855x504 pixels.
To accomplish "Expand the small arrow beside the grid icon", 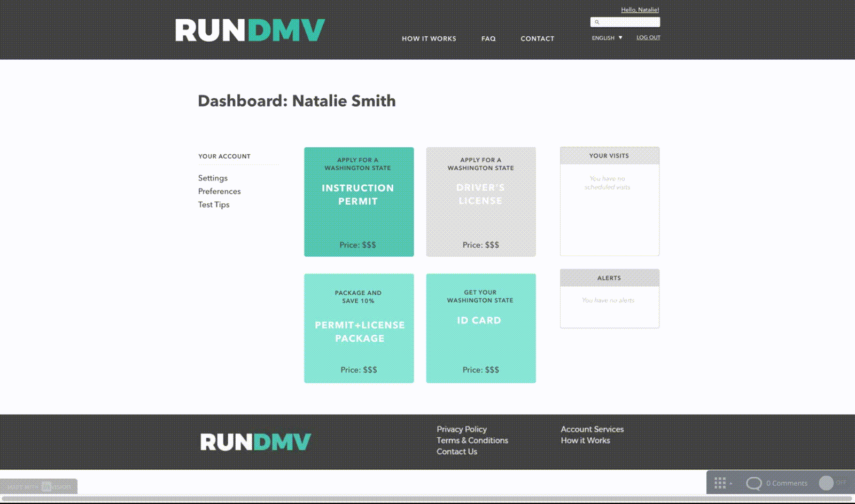I will pyautogui.click(x=731, y=484).
